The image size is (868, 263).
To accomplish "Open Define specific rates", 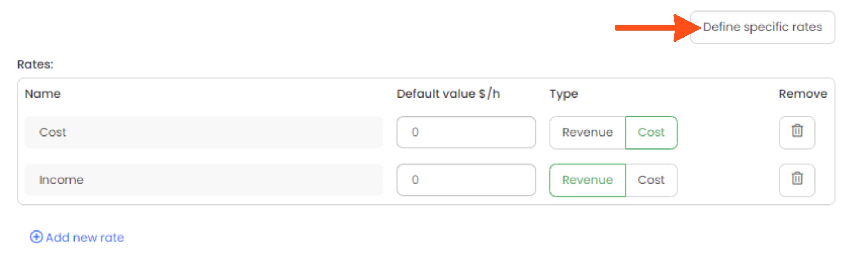I will click(x=762, y=27).
